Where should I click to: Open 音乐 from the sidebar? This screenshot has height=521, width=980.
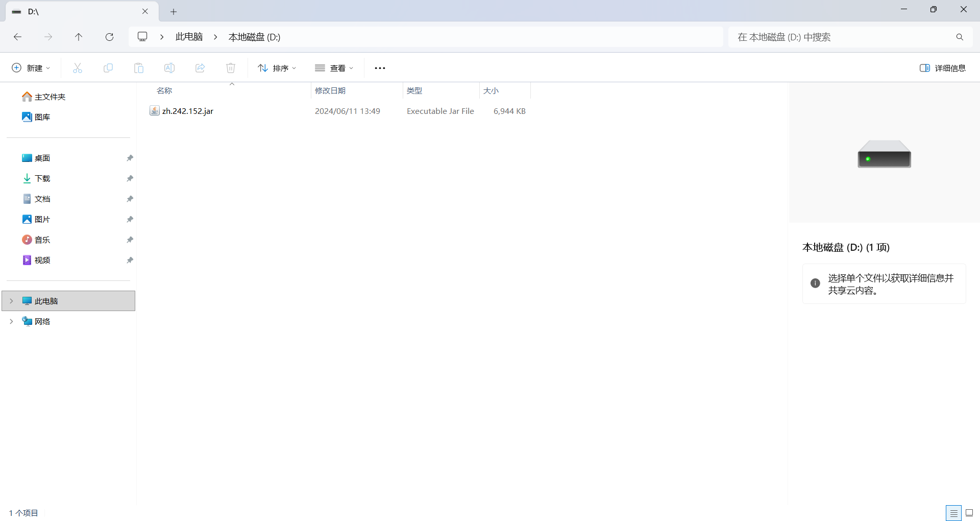pos(43,239)
